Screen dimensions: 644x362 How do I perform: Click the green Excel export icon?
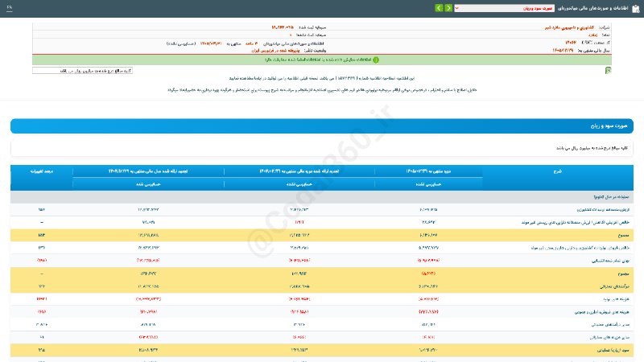[608, 71]
